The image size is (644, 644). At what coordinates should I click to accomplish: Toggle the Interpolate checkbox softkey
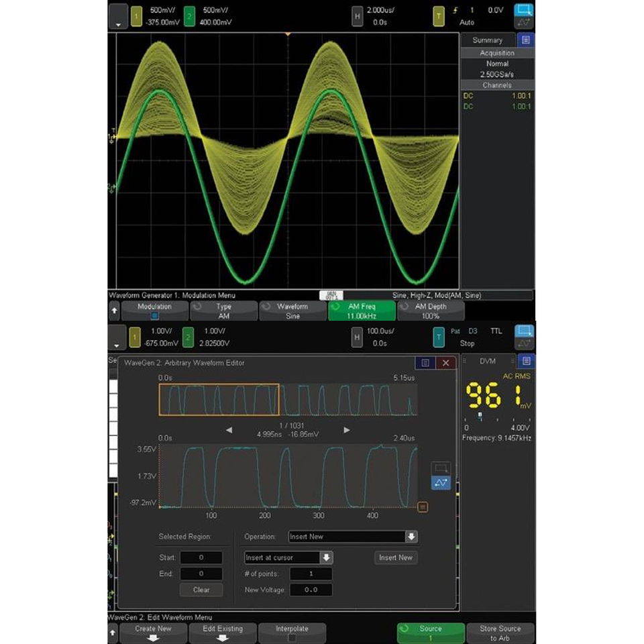point(292,633)
